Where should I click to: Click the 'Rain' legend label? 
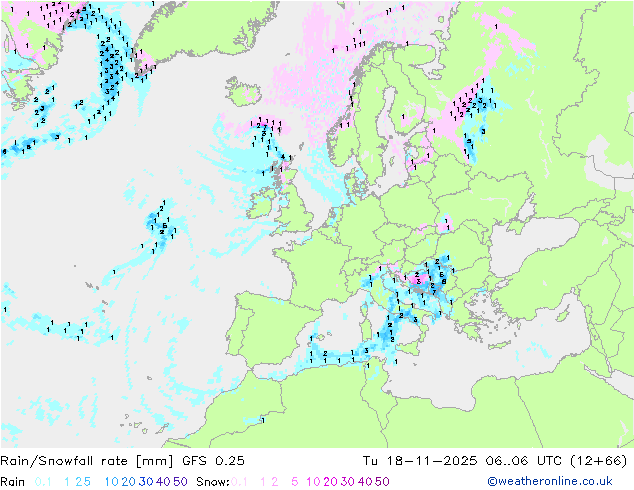click(13, 482)
